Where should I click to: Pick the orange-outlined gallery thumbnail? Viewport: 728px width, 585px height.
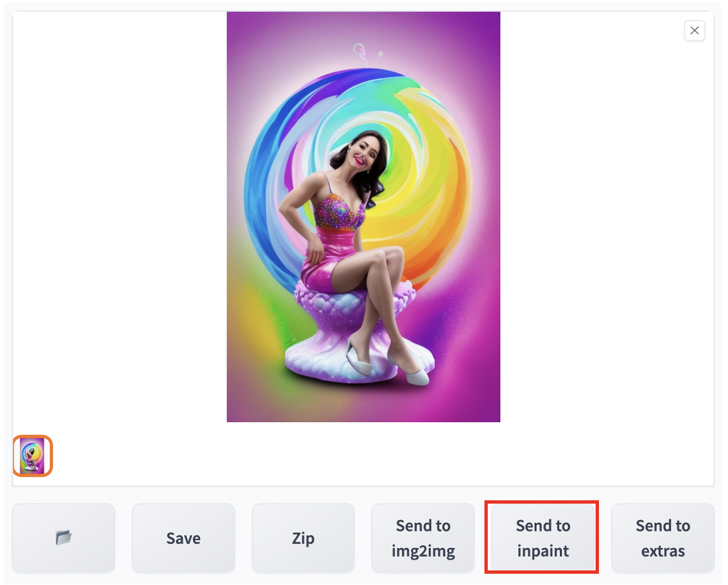click(32, 456)
